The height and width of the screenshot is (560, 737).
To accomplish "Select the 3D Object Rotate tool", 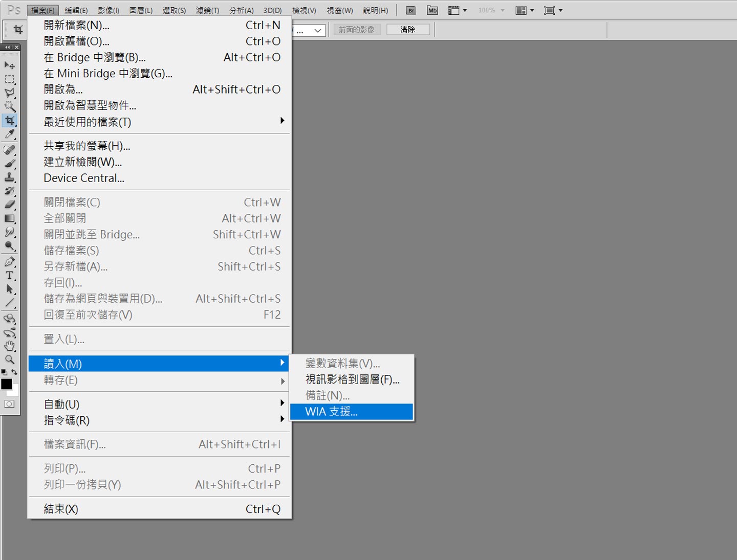I will (x=10, y=319).
